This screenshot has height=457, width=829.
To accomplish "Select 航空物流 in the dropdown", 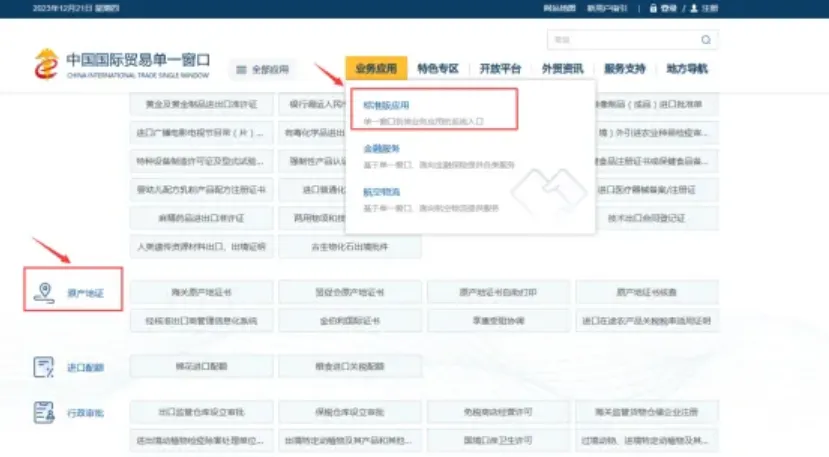I will [x=381, y=192].
